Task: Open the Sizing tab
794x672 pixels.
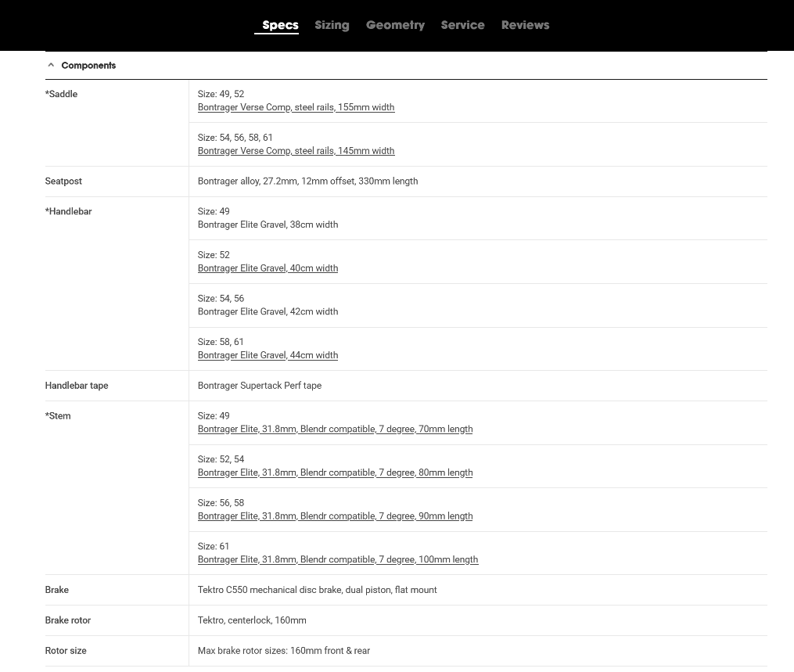Action: [332, 25]
